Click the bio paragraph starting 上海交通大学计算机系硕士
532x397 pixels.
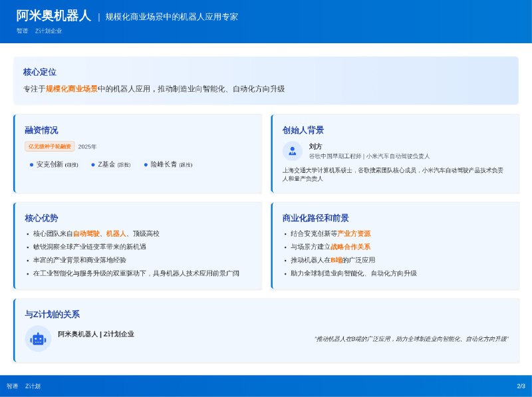tap(393, 174)
